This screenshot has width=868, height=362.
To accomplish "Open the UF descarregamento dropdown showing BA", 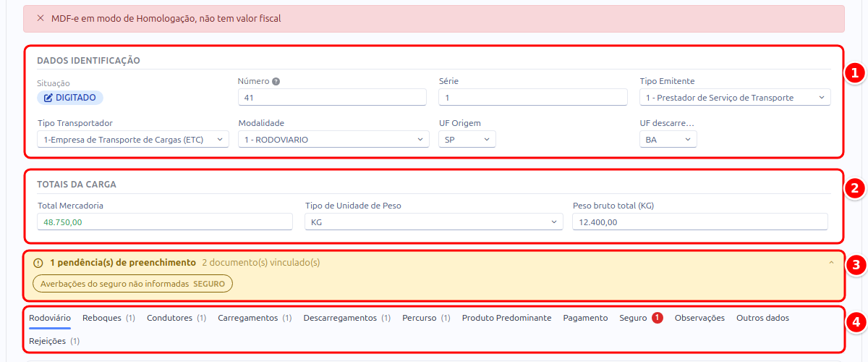I will coord(668,140).
